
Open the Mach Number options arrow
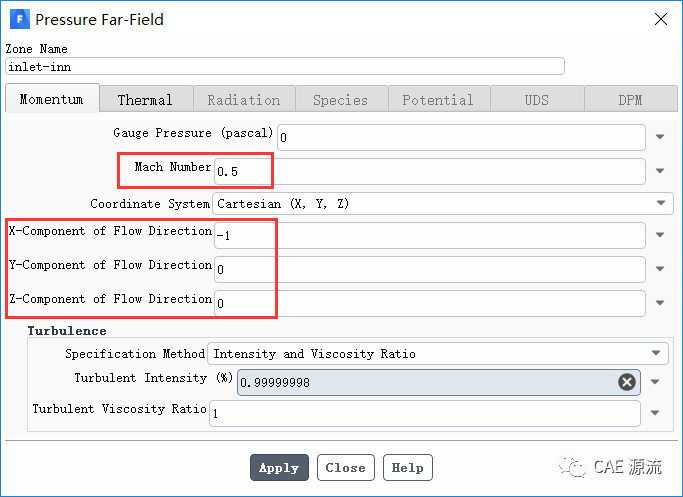pyautogui.click(x=659, y=171)
